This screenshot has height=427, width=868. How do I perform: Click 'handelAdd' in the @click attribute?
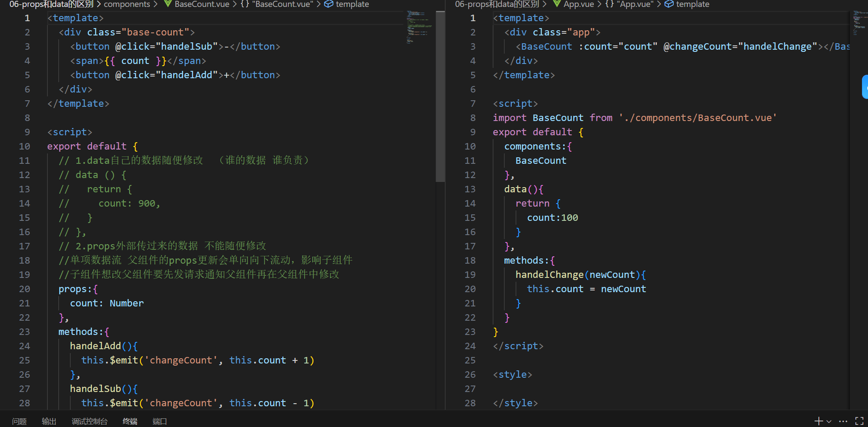pyautogui.click(x=187, y=75)
